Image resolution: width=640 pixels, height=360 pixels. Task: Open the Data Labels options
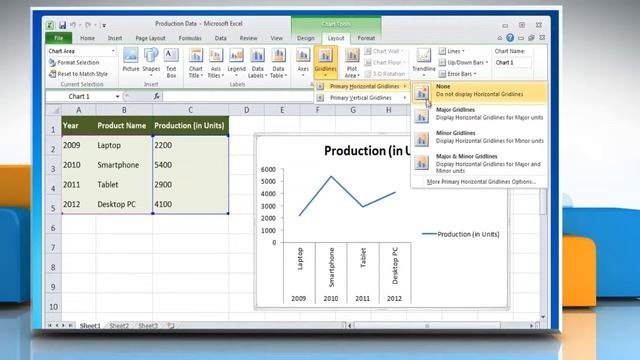257,63
